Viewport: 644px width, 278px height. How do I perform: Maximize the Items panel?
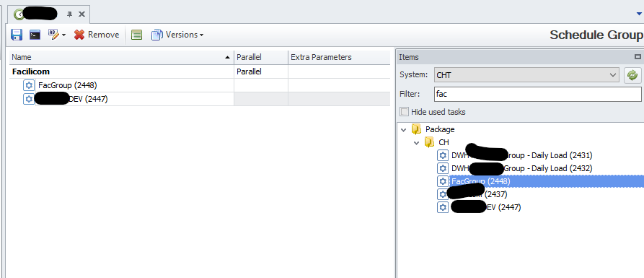click(x=638, y=57)
